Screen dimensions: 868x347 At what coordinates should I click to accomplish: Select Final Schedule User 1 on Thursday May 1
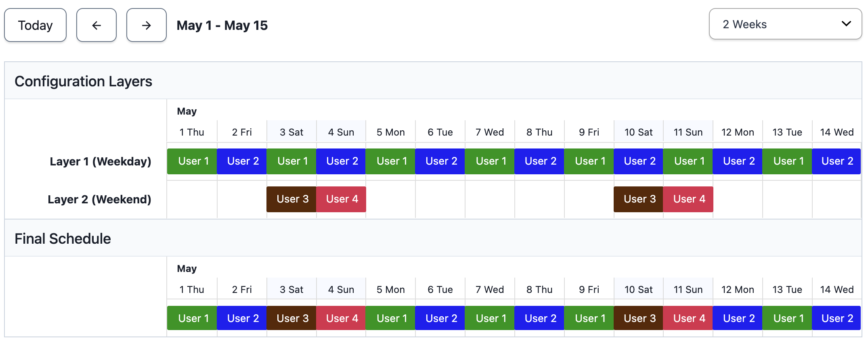(x=192, y=318)
